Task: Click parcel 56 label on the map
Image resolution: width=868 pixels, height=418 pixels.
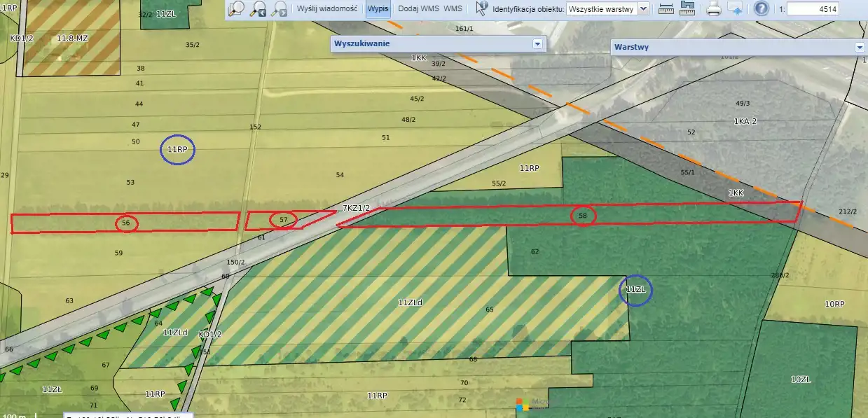Action: (x=126, y=223)
